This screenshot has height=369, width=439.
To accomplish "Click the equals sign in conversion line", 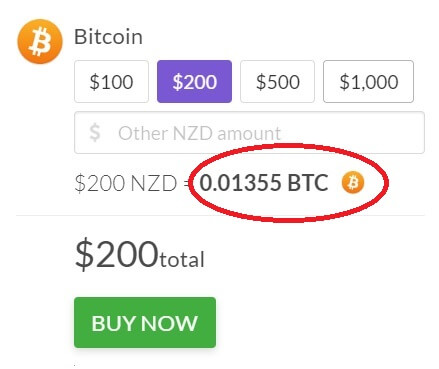I will [x=187, y=183].
